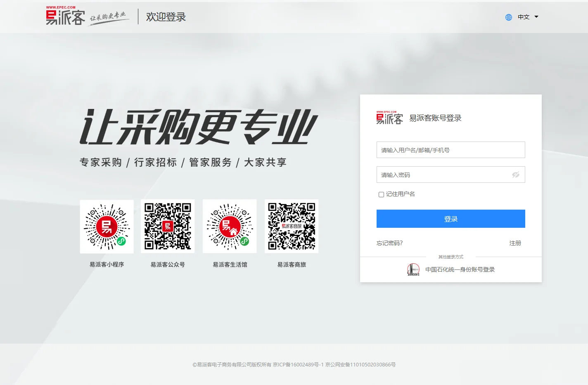This screenshot has height=385, width=588.
Task: Open the 中文 language dropdown
Action: 524,17
